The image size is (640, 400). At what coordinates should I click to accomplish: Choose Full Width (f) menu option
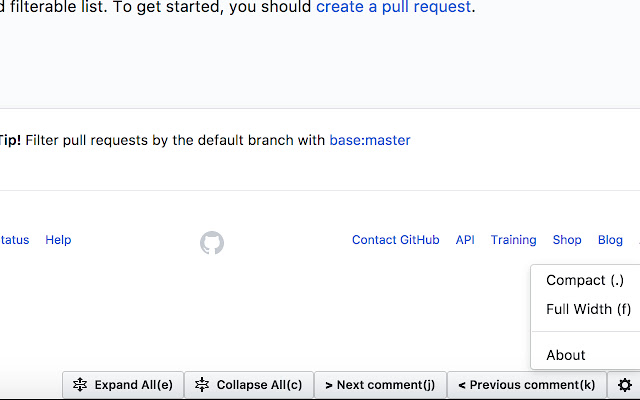[x=588, y=310]
